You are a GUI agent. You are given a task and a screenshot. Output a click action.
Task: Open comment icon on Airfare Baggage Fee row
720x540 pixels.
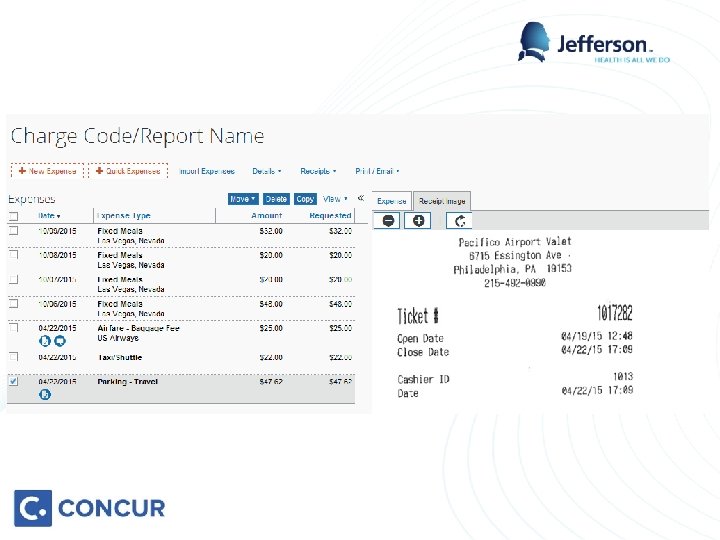click(60, 341)
